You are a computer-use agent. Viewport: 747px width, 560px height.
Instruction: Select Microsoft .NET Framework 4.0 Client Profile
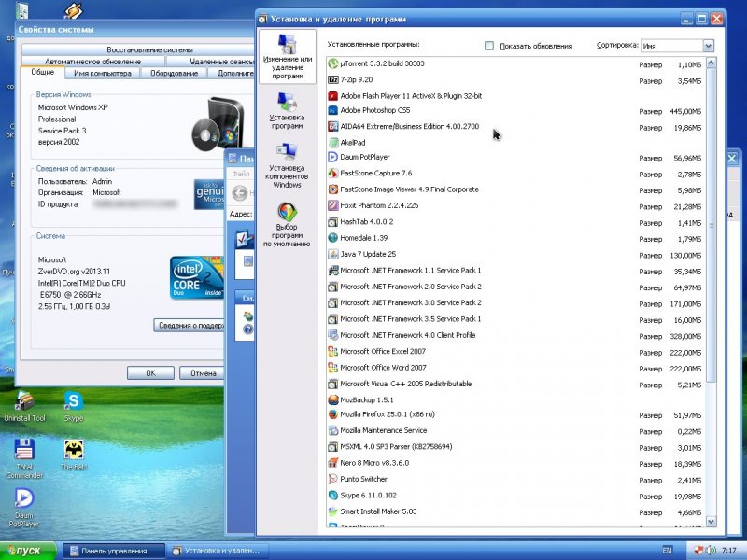point(516,335)
